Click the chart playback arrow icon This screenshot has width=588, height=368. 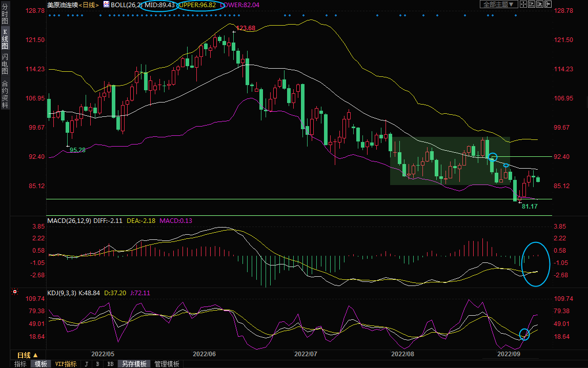540,4
